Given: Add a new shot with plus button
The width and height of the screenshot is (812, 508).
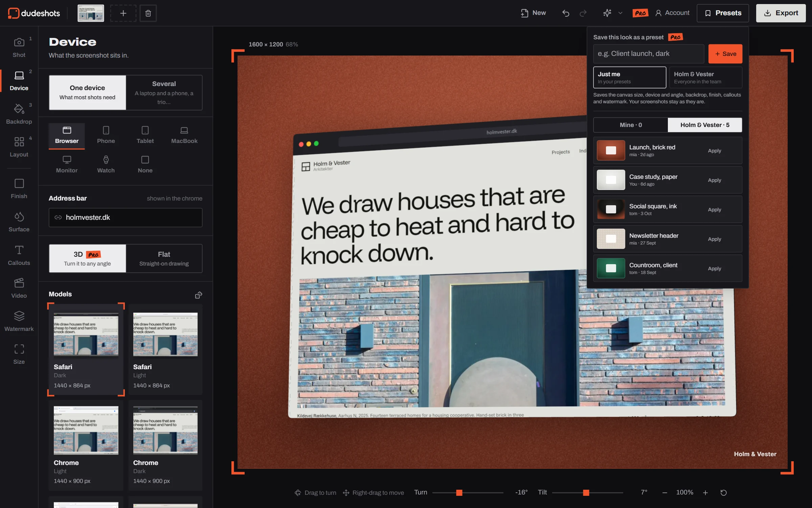Looking at the screenshot, I should (x=123, y=13).
